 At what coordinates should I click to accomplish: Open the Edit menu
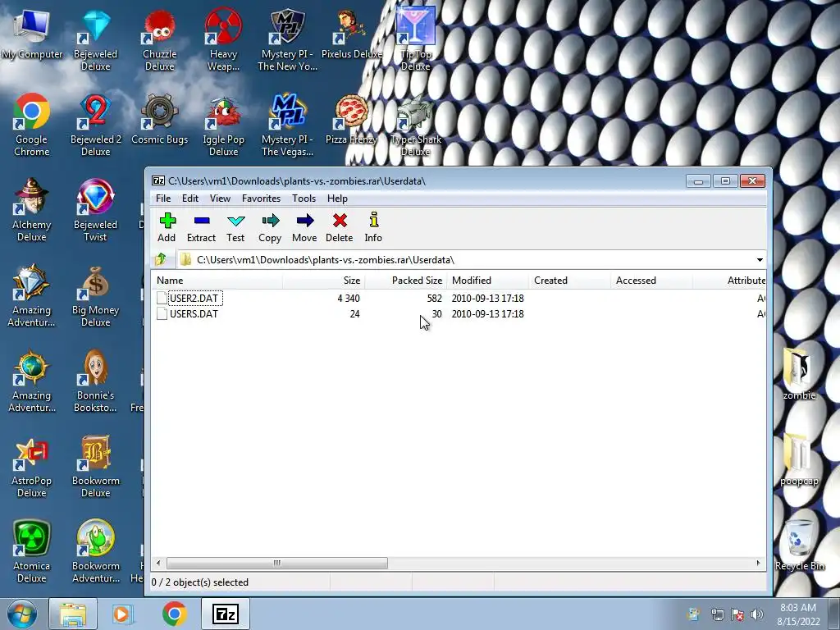(x=190, y=199)
